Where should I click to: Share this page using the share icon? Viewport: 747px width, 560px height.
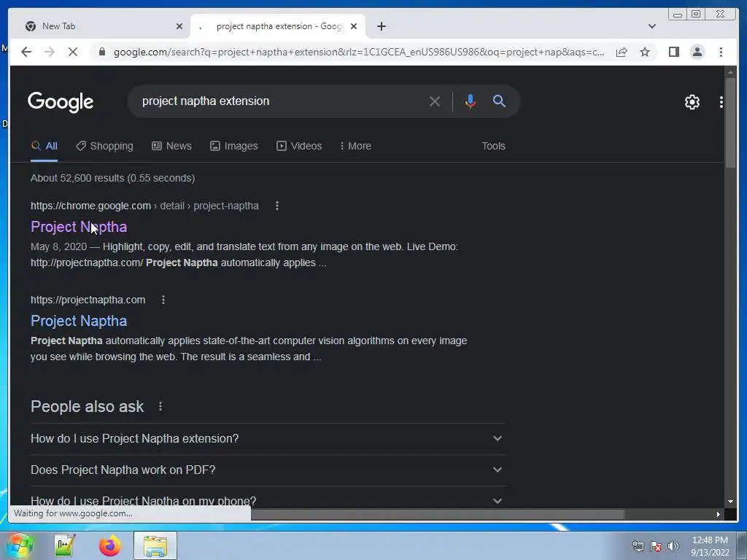(622, 52)
